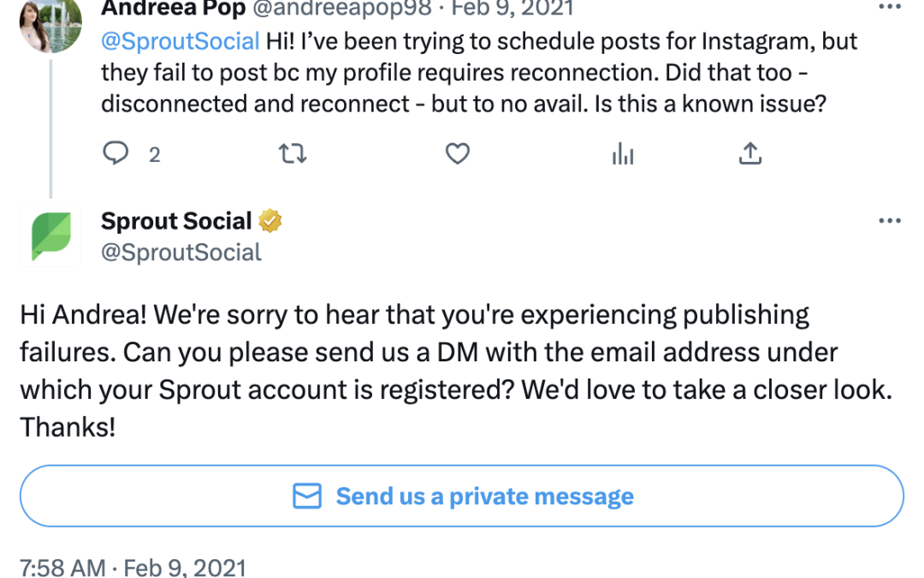Click the reply speech bubble icon

click(x=115, y=154)
